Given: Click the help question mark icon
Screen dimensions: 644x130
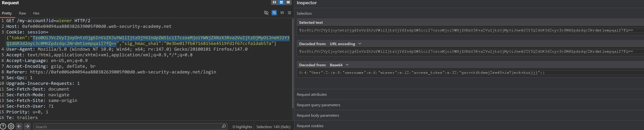Looking at the screenshot, I should pyautogui.click(x=3, y=126).
